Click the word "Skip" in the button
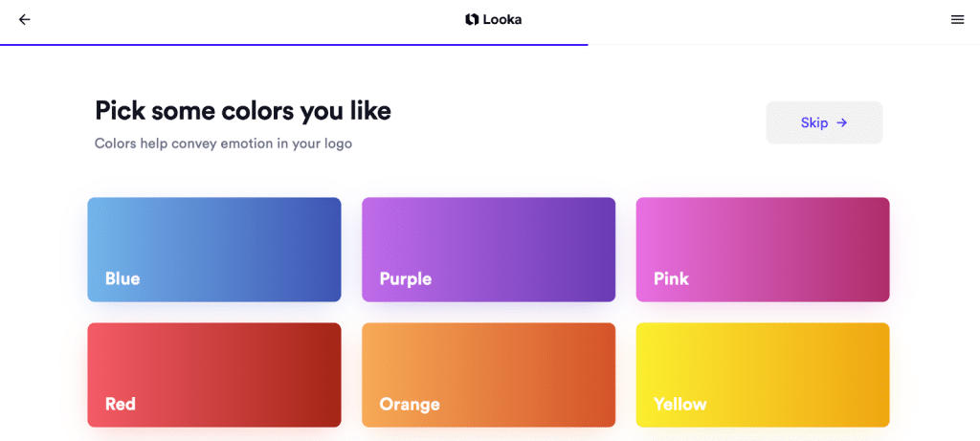This screenshot has width=980, height=441. (814, 122)
